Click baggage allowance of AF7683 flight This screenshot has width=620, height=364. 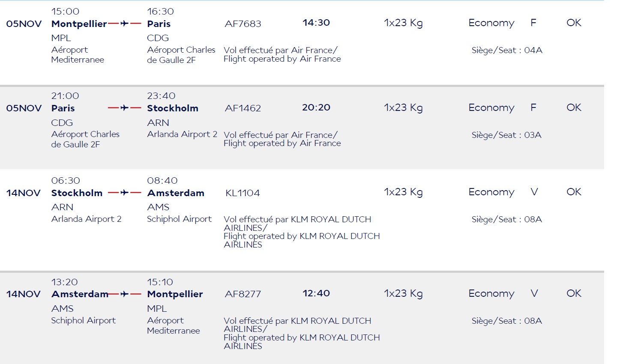click(403, 23)
